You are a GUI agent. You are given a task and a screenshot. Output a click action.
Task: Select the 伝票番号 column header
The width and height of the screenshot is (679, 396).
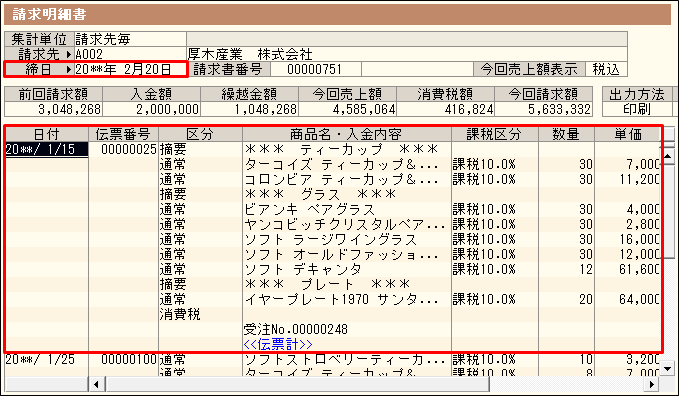click(x=124, y=134)
